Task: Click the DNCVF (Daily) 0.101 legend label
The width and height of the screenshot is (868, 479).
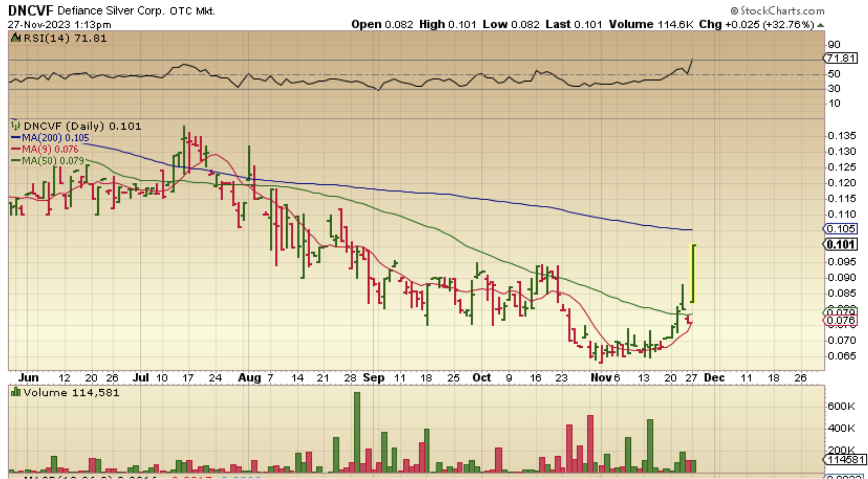Action: pyautogui.click(x=82, y=126)
